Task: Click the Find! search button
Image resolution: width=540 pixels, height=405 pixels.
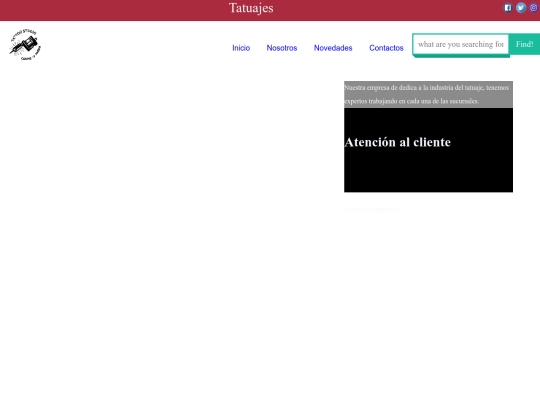Action: [525, 44]
